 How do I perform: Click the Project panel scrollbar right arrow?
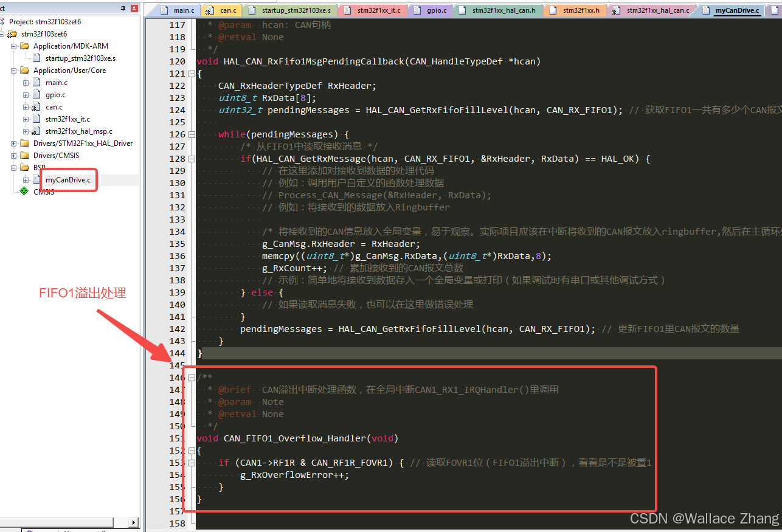point(134,523)
